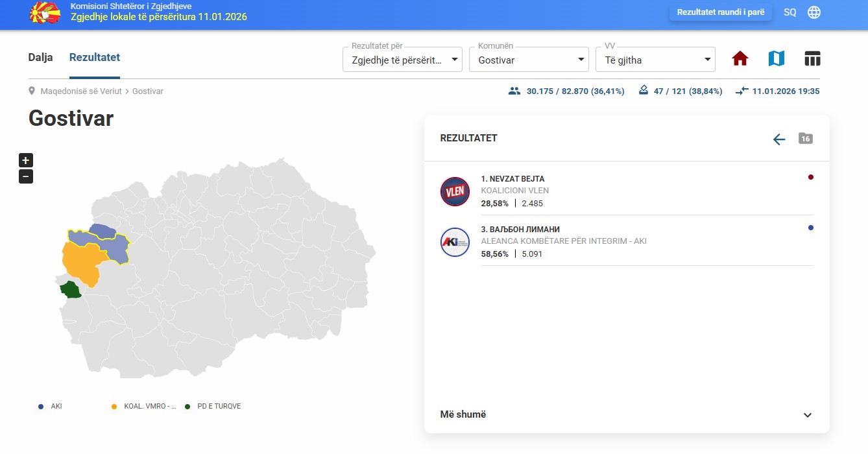Click the back arrow in results panel

pyautogui.click(x=779, y=139)
